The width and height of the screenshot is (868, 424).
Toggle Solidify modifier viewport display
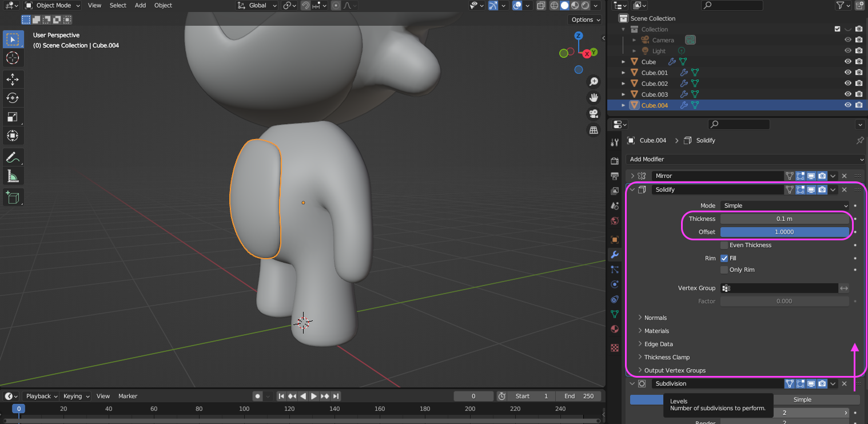click(x=811, y=189)
